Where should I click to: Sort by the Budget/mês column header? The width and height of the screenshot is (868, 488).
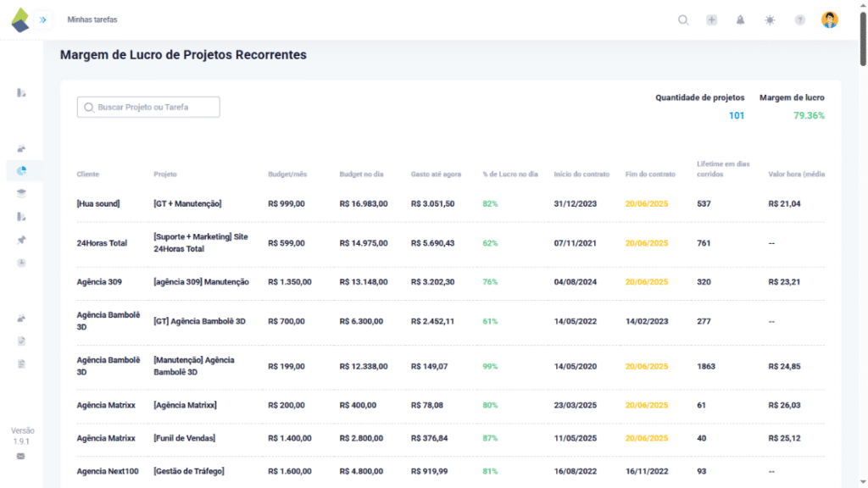(287, 175)
